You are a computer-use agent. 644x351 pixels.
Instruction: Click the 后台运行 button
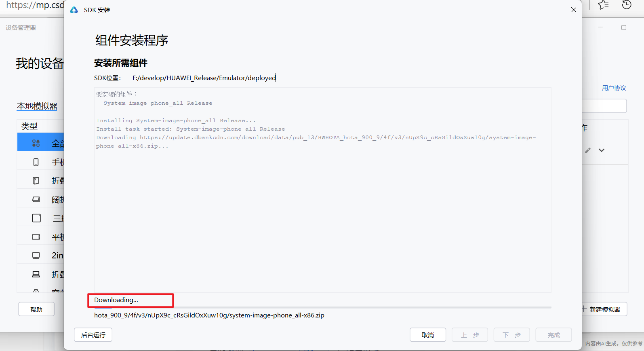pos(93,335)
